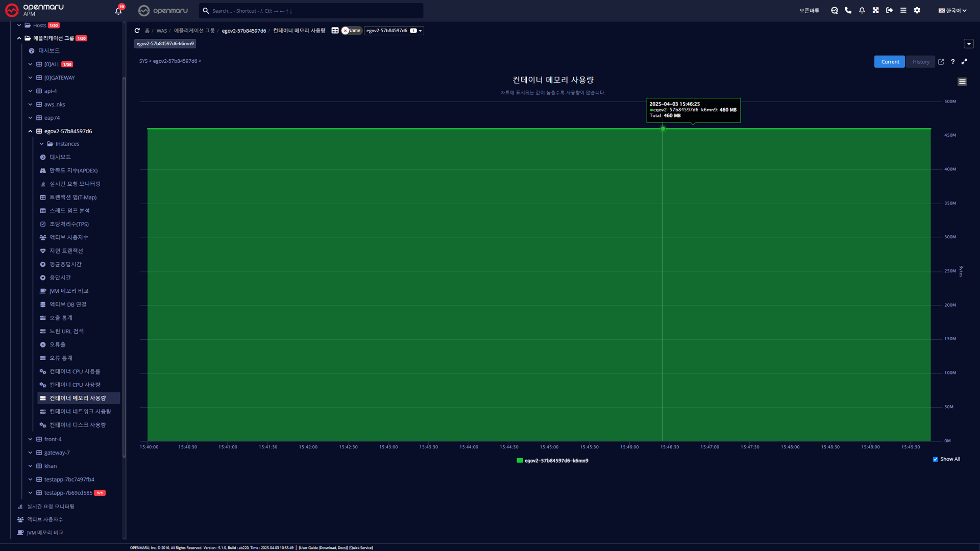980x551 pixels.
Task: Open the settings gear icon
Action: 917,10
